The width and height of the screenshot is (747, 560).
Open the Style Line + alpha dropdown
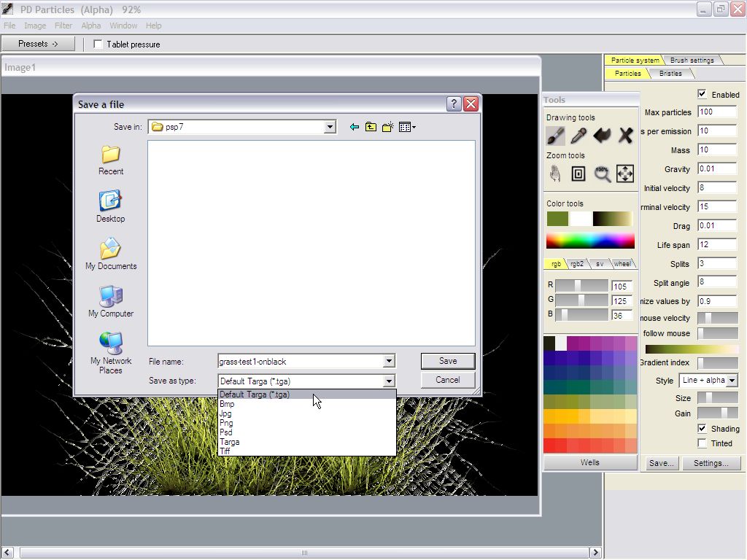732,381
